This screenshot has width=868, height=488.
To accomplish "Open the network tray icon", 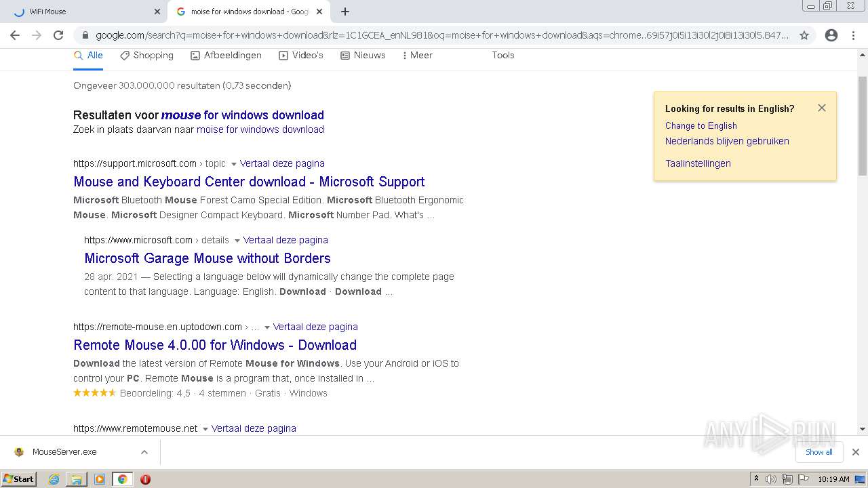I will point(787,479).
